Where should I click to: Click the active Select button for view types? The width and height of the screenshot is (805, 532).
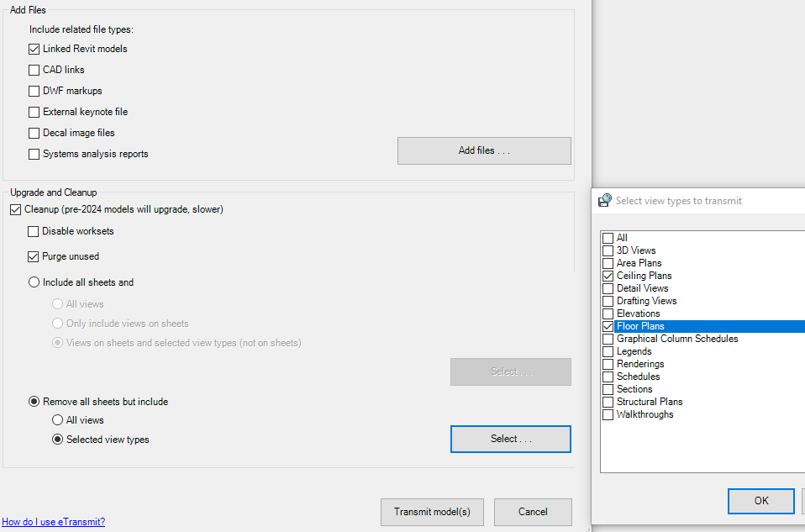511,439
